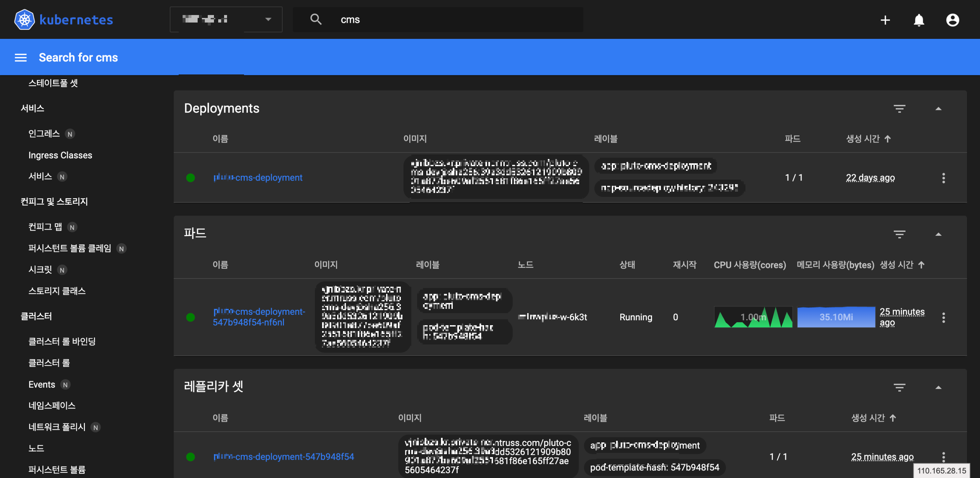
Task: Open actions menu for pluto-cms-deployment row
Action: (943, 178)
